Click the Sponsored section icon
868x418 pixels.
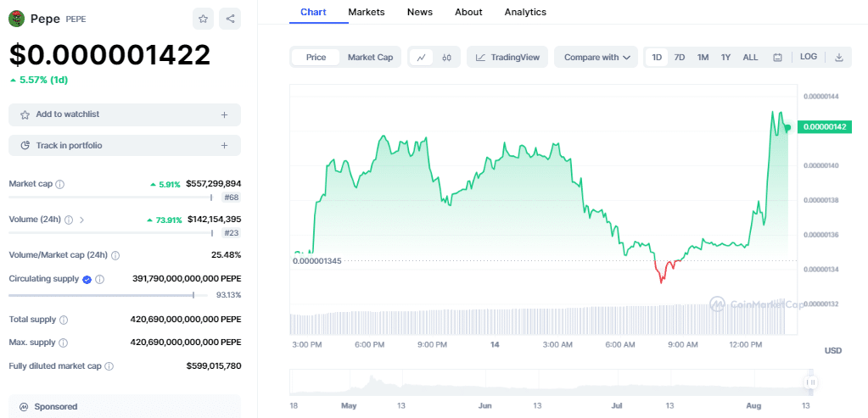pyautogui.click(x=24, y=407)
